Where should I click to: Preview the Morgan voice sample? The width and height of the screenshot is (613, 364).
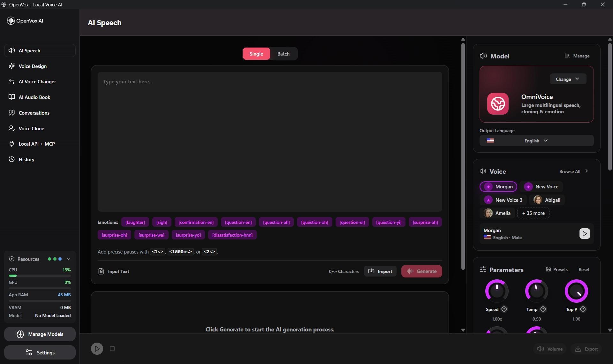point(585,234)
